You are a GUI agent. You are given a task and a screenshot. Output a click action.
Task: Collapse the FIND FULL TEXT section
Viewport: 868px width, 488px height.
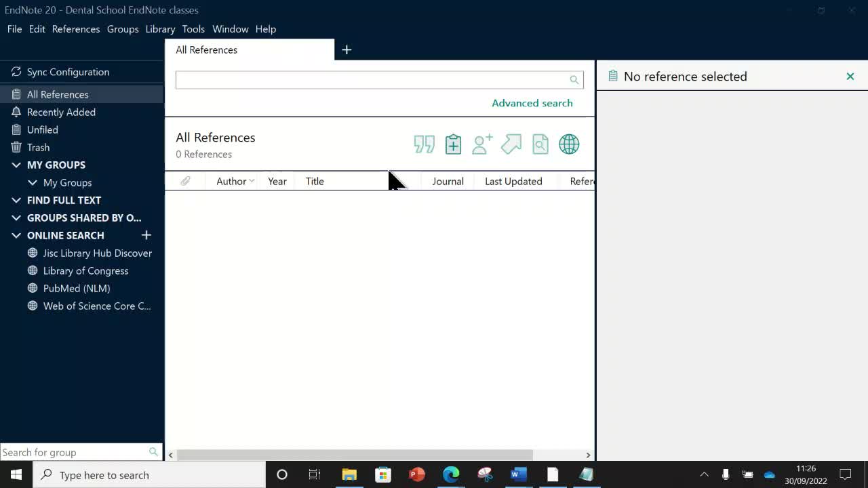(16, 200)
